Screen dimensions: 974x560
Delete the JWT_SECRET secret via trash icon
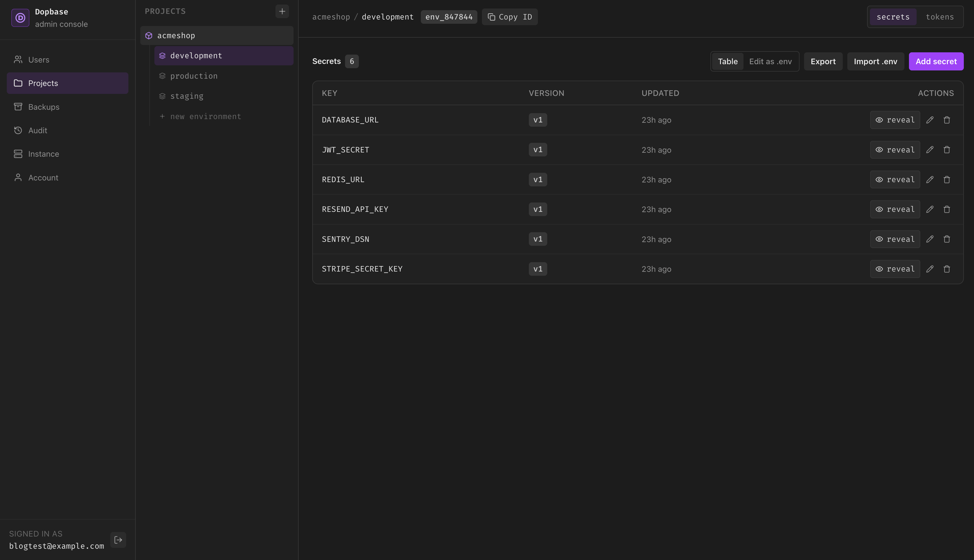947,150
